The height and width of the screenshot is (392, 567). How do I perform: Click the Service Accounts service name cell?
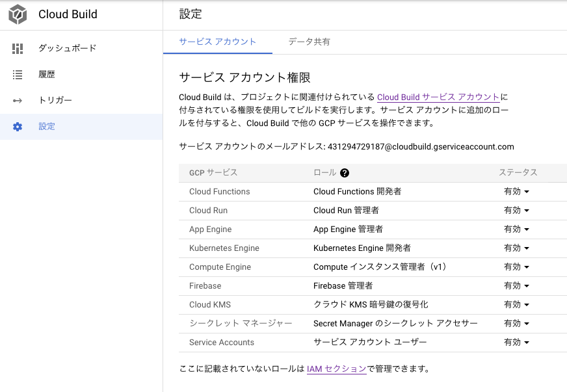222,342
